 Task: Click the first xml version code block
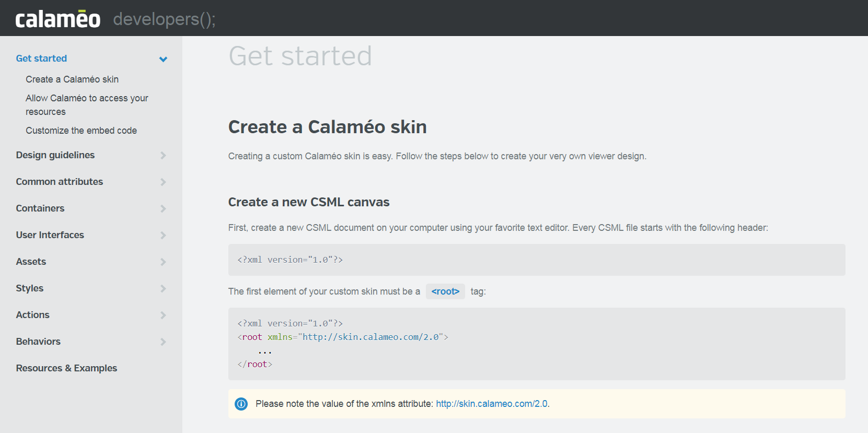point(537,260)
